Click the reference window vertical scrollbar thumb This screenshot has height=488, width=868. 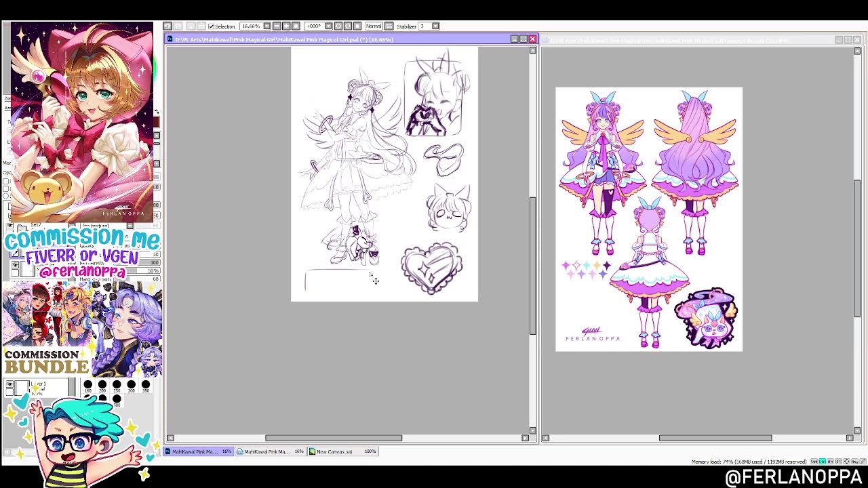click(857, 247)
